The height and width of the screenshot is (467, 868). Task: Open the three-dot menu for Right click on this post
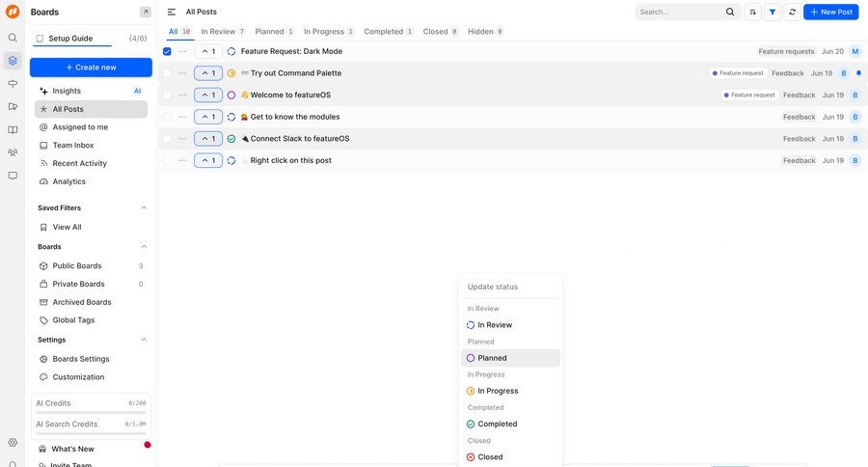click(182, 161)
